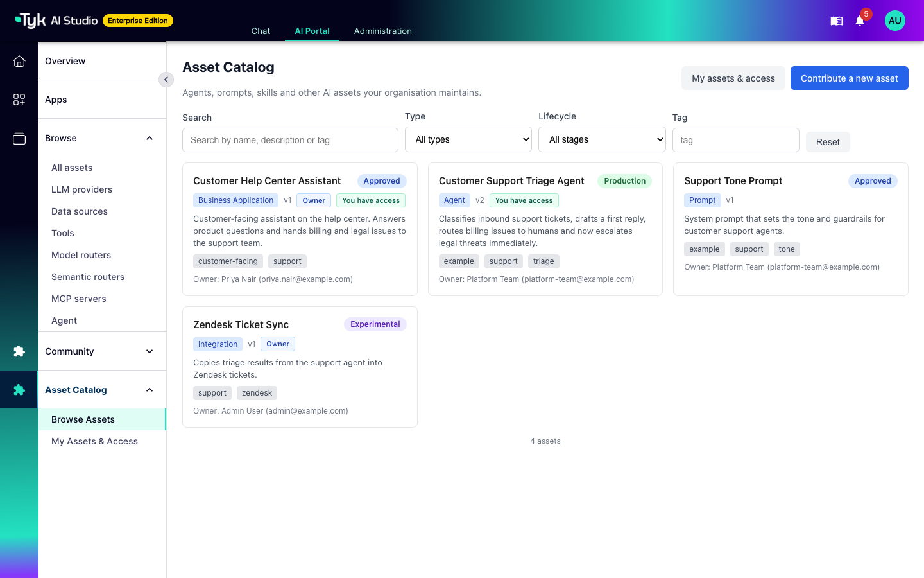Focus the Tag filter field
Viewport: 924px width, 578px height.
point(736,140)
